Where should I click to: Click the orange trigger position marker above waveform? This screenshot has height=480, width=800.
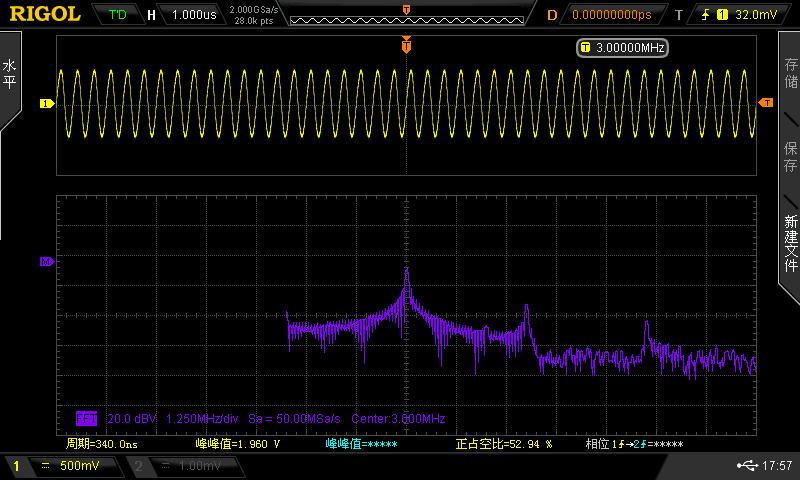pos(406,45)
